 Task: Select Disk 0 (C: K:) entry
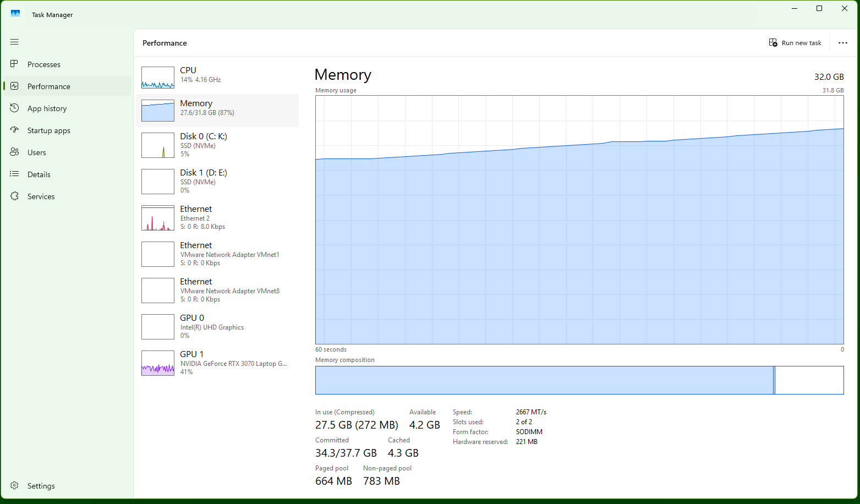coord(217,145)
